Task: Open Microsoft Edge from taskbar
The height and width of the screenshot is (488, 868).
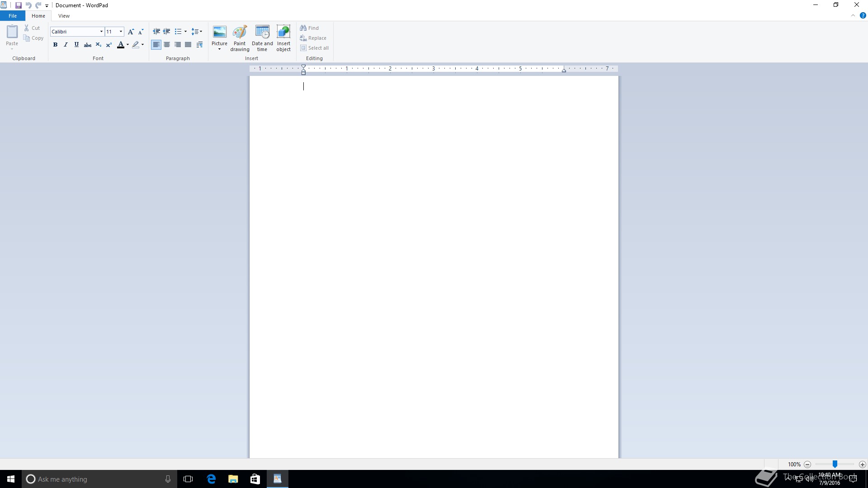Action: point(211,479)
